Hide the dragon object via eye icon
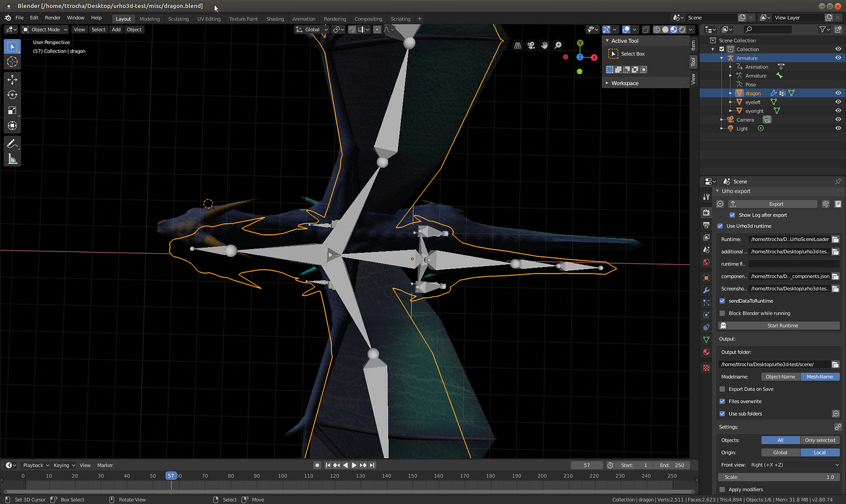 point(838,93)
